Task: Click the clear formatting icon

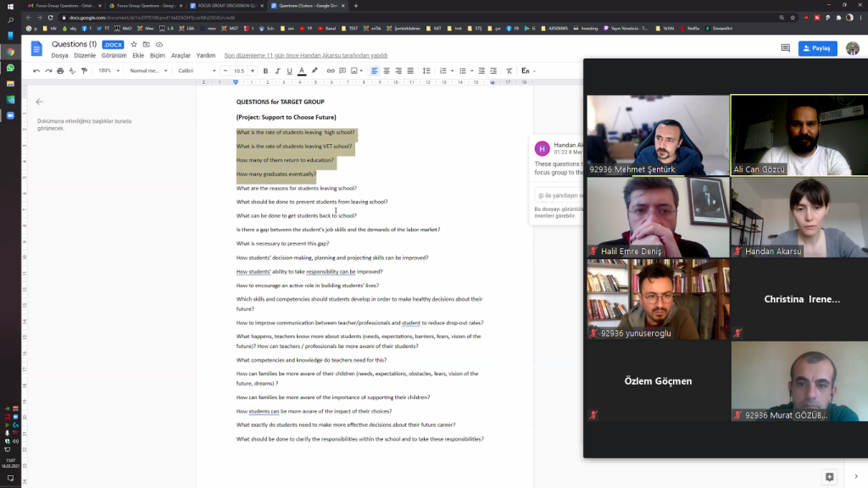Action: (x=509, y=71)
